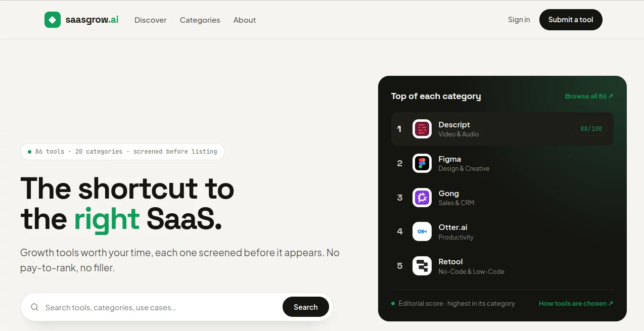
Task: Select the Gong tool name
Action: pyautogui.click(x=449, y=194)
